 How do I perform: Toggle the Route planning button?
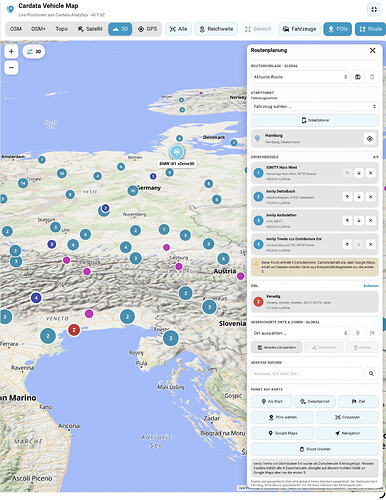point(370,29)
